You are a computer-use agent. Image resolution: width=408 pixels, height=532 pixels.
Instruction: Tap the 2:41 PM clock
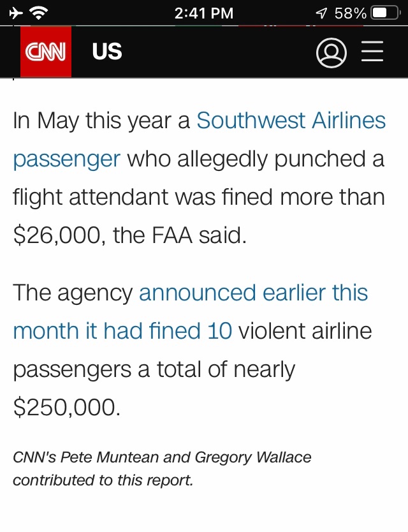click(x=203, y=13)
